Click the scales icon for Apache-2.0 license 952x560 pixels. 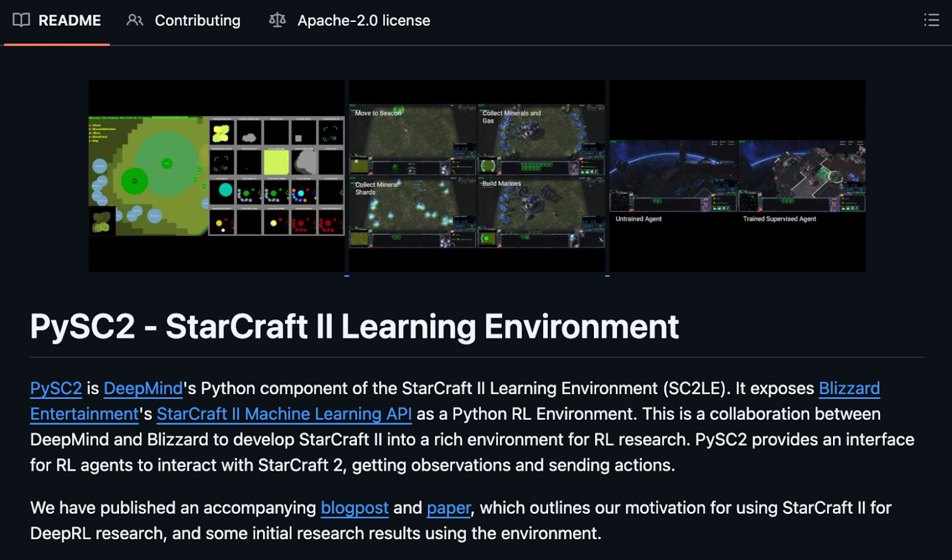(x=278, y=20)
